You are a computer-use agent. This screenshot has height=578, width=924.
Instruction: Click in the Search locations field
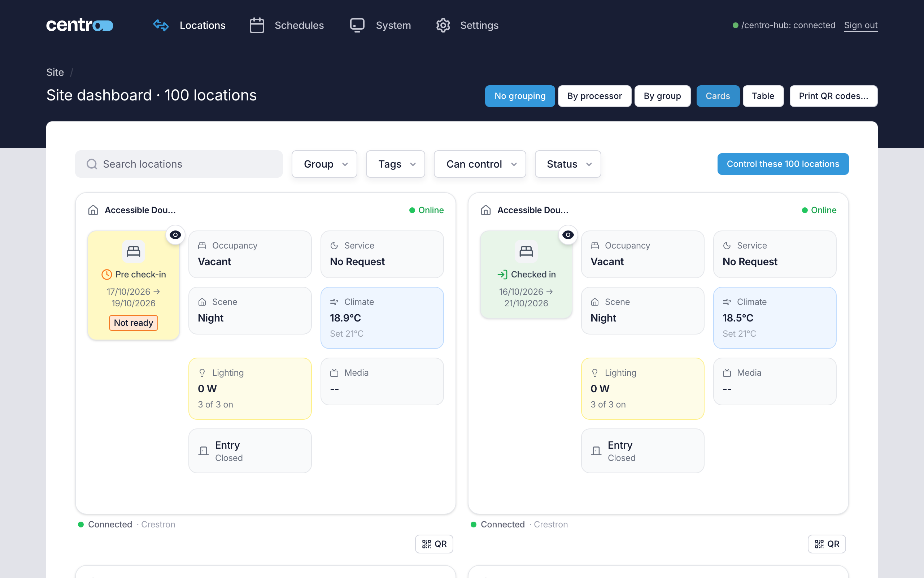coord(179,164)
